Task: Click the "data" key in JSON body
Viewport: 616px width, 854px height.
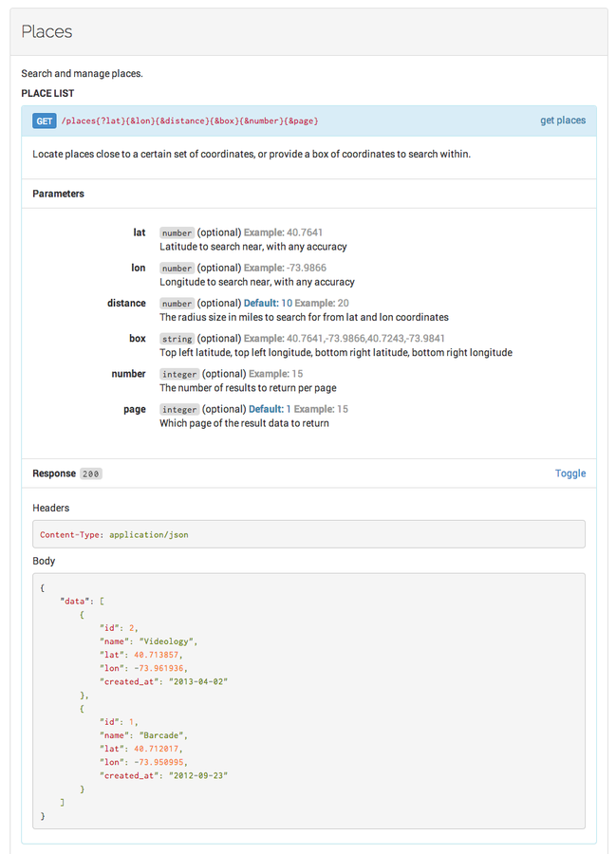Action: (75, 602)
